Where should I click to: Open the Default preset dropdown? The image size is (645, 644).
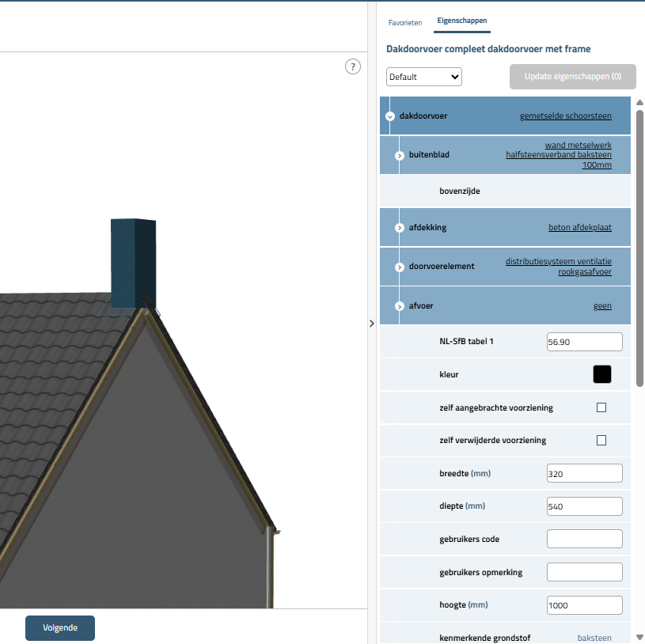click(423, 77)
